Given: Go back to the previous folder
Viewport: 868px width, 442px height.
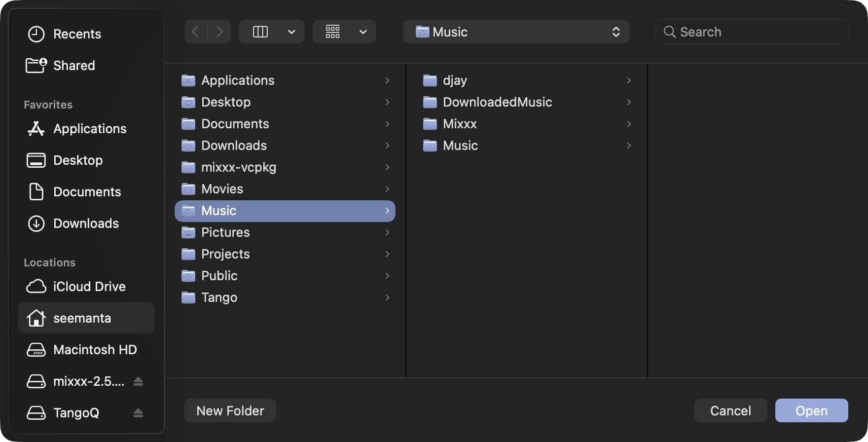Looking at the screenshot, I should [x=196, y=32].
